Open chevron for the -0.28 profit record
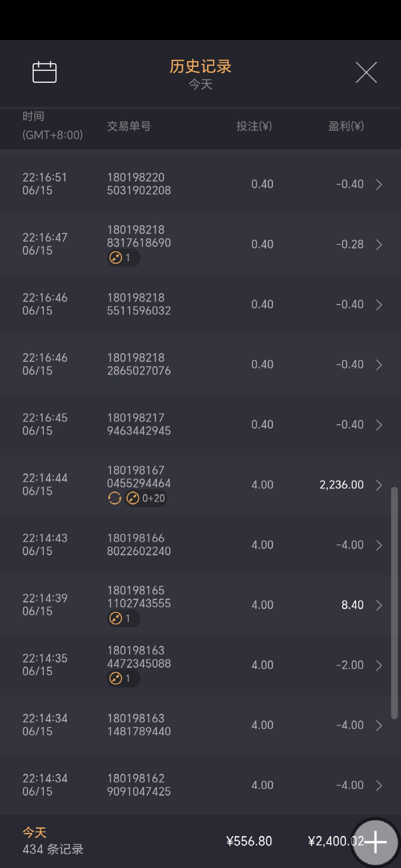Screen dimensions: 401x868 click(x=379, y=244)
